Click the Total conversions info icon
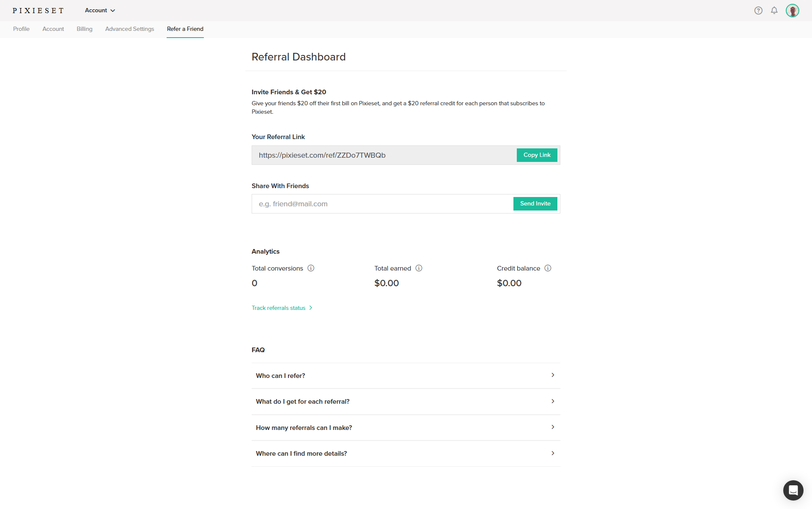812x509 pixels. pyautogui.click(x=311, y=268)
